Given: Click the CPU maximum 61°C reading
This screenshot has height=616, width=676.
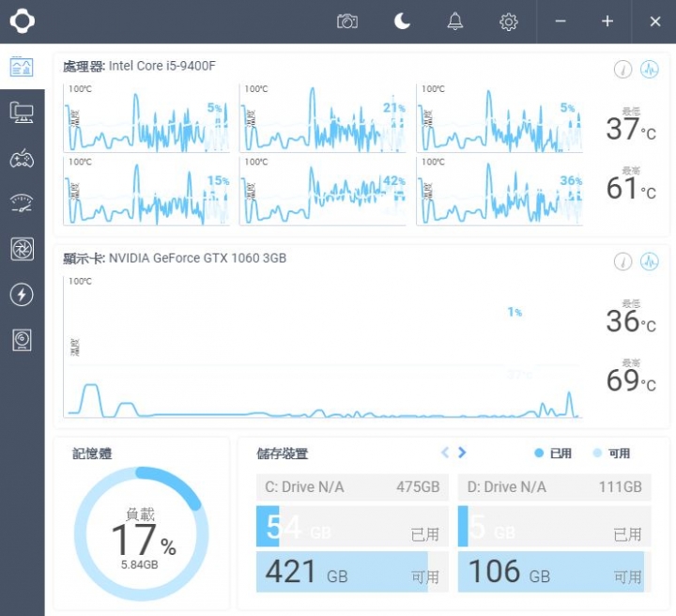Looking at the screenshot, I should (x=631, y=188).
